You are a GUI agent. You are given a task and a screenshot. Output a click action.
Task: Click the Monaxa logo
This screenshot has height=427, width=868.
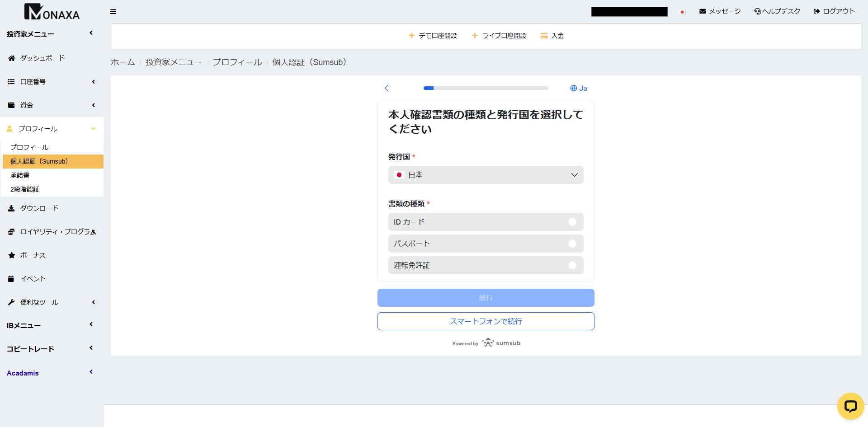click(52, 12)
